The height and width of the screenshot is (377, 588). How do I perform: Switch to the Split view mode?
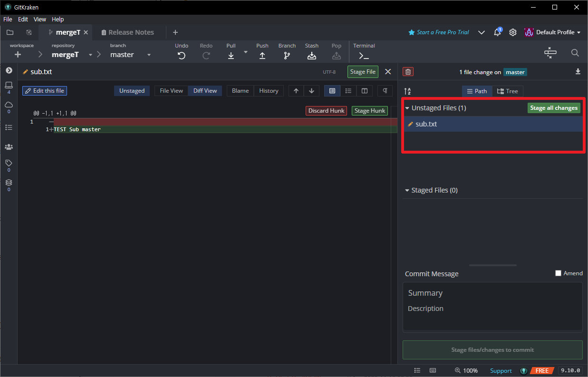click(x=365, y=91)
